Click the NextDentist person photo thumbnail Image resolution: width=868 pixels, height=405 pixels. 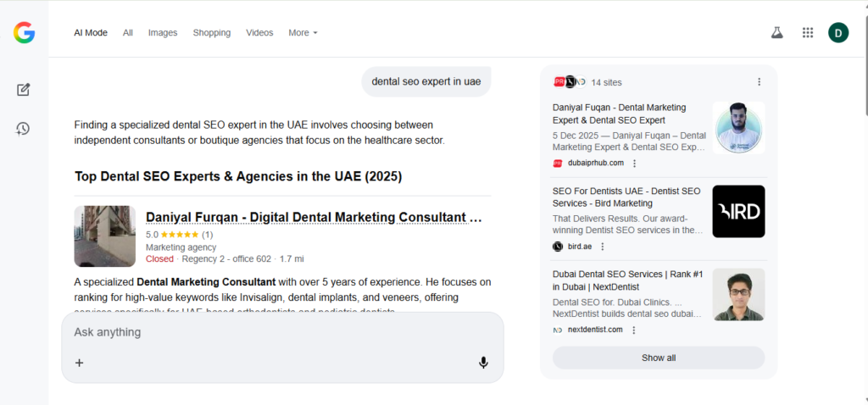coord(738,294)
